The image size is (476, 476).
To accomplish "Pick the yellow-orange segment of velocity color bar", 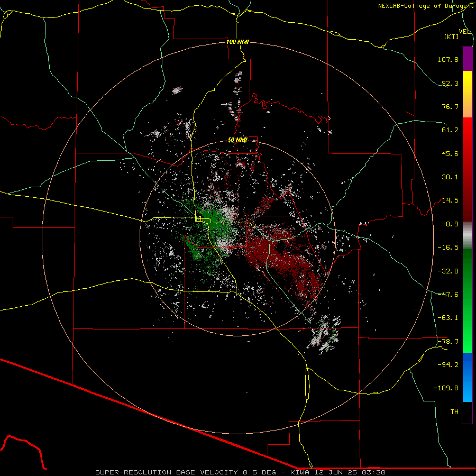I will (467, 94).
